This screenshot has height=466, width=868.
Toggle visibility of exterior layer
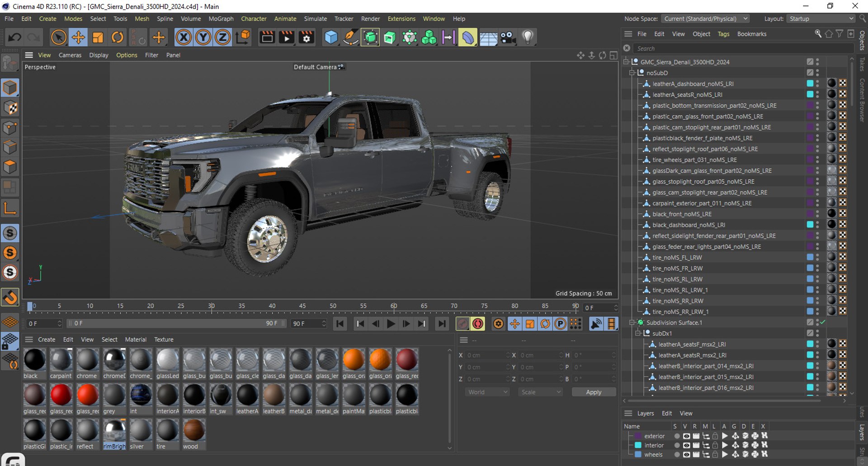tap(686, 436)
